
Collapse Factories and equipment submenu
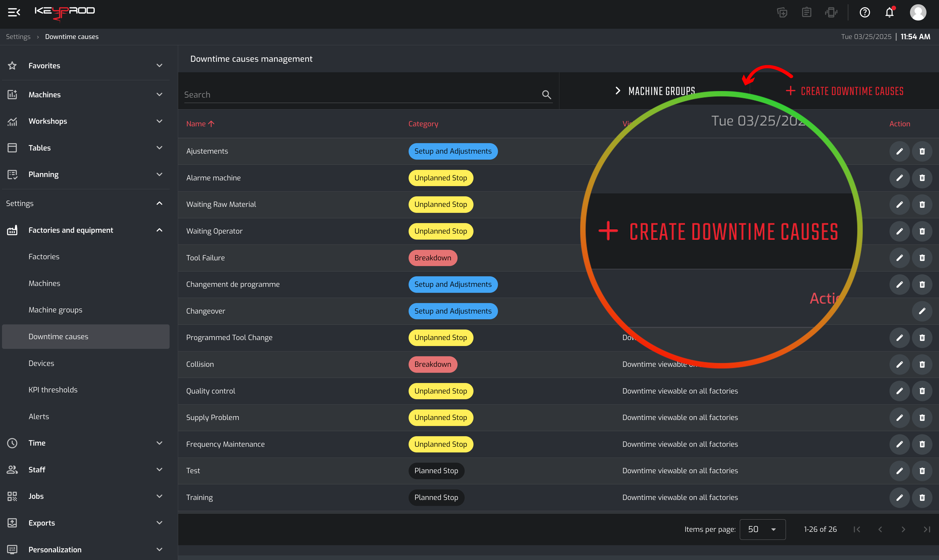(x=86, y=230)
